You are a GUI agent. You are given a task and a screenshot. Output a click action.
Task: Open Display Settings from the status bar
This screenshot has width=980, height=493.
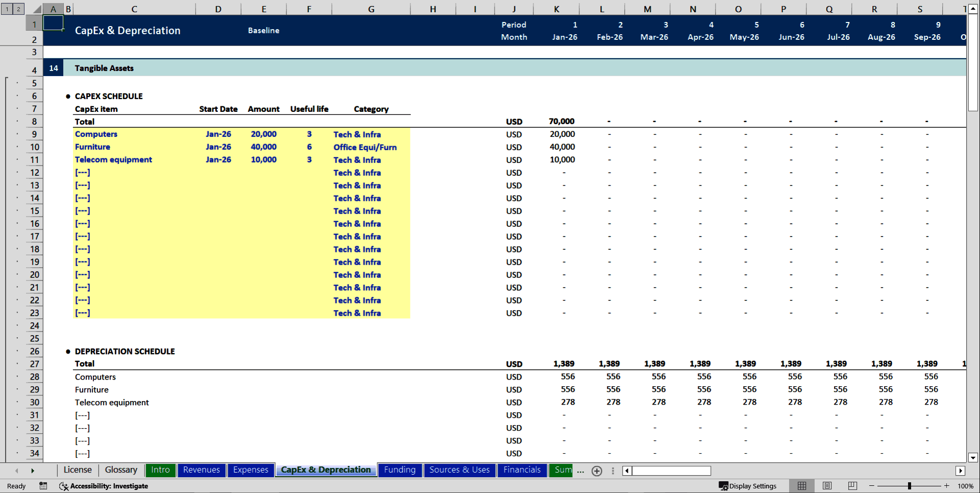click(x=749, y=486)
